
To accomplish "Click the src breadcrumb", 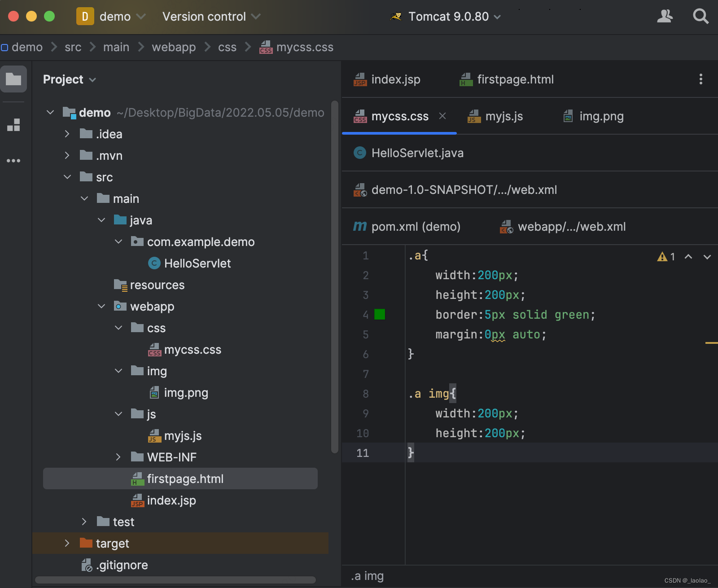I will pos(73,47).
